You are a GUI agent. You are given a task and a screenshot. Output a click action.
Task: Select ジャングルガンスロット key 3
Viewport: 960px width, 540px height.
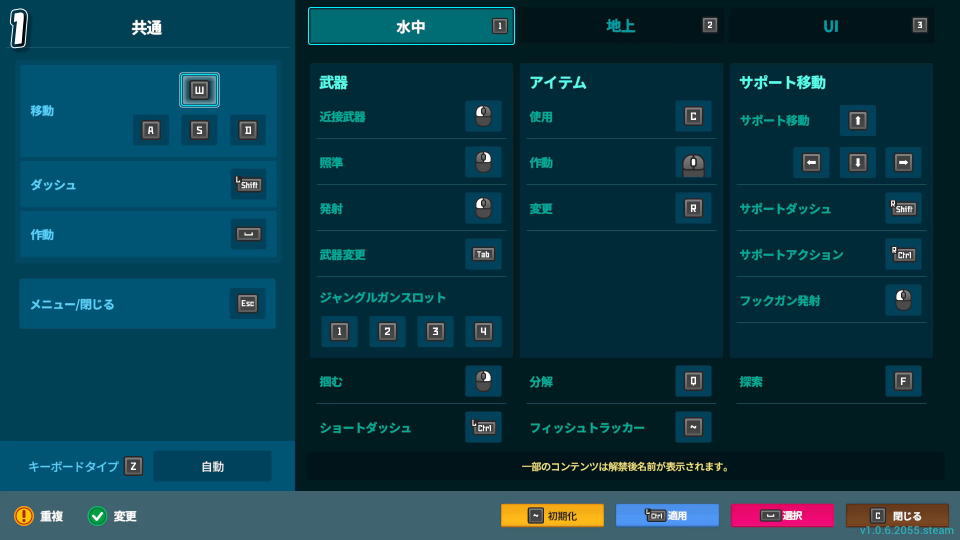tap(435, 331)
